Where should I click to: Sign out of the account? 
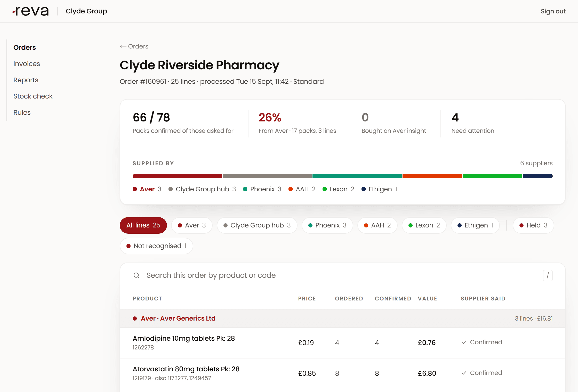(x=553, y=11)
